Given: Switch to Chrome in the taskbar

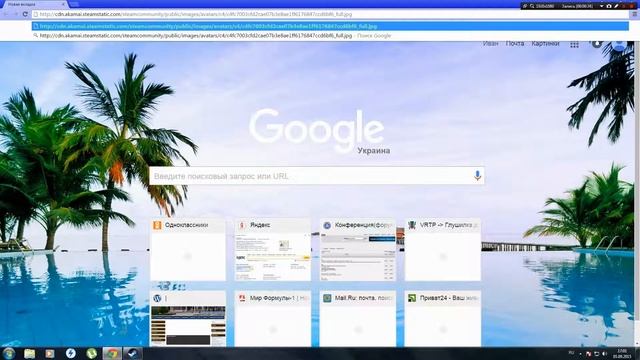Looking at the screenshot, I should point(112,353).
